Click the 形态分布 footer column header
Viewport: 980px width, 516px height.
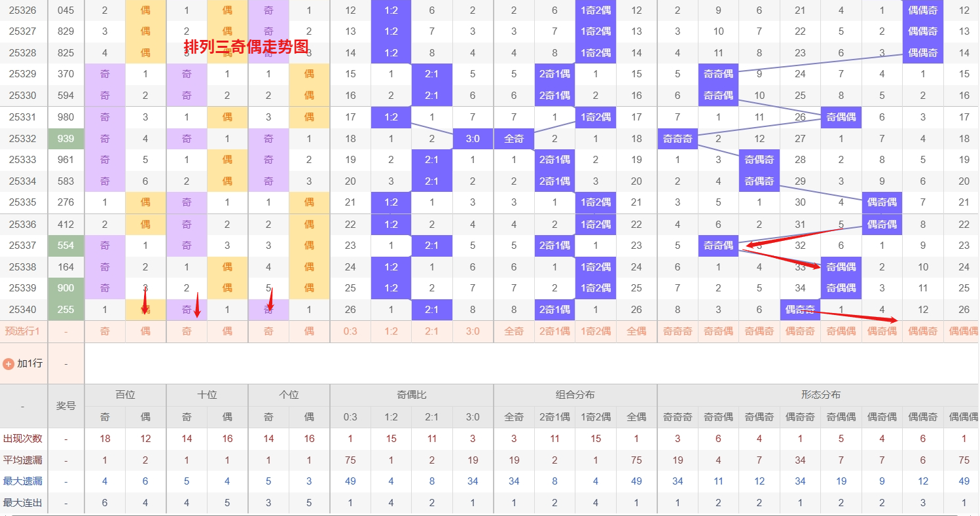pos(820,395)
